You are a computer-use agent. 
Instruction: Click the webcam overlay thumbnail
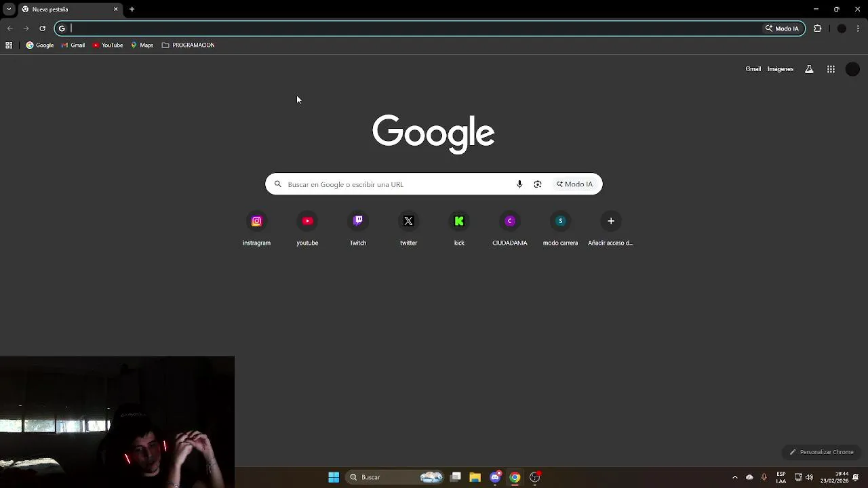click(117, 422)
